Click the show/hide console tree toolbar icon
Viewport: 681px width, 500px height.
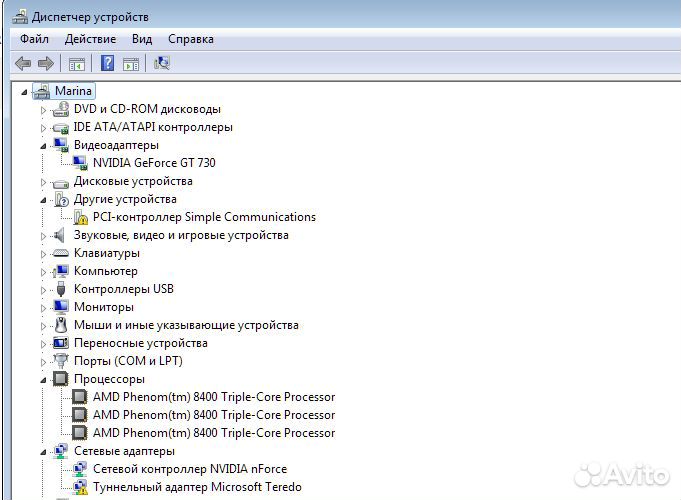click(x=77, y=64)
